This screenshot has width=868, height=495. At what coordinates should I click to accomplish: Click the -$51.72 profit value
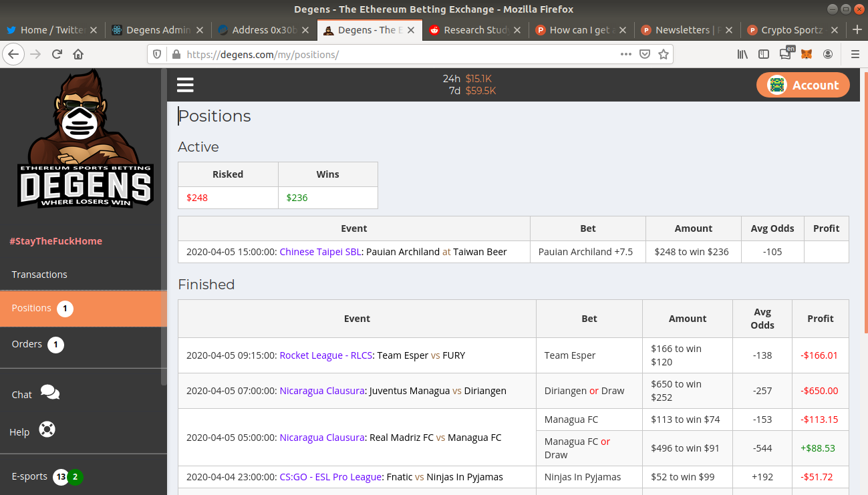[x=817, y=477]
